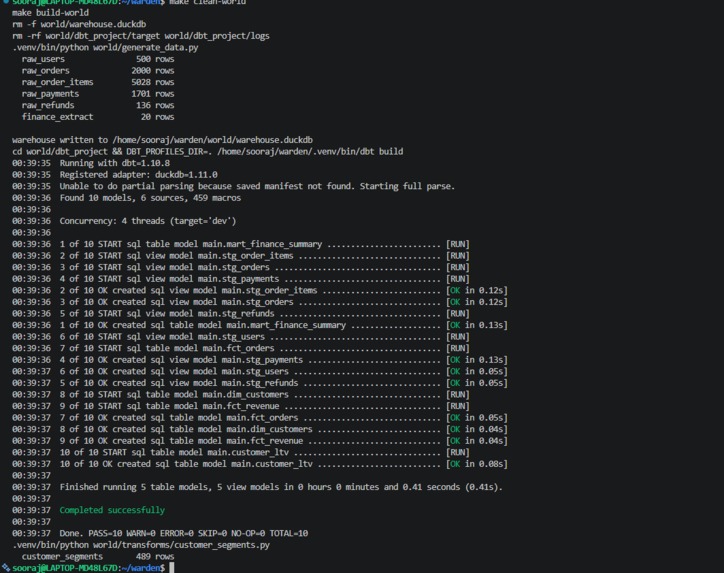The image size is (724, 573).
Task: Click '4 of 10 START' stg_payments line
Action: coord(241,279)
